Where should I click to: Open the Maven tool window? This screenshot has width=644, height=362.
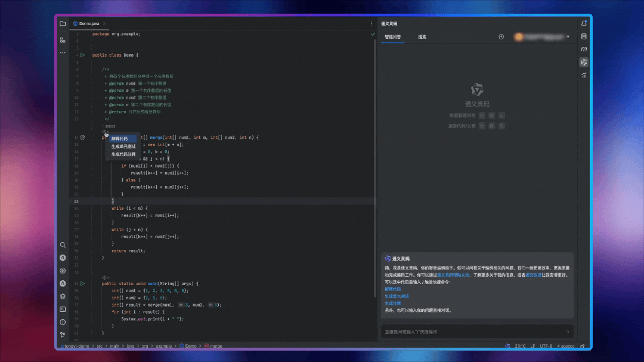(x=584, y=49)
